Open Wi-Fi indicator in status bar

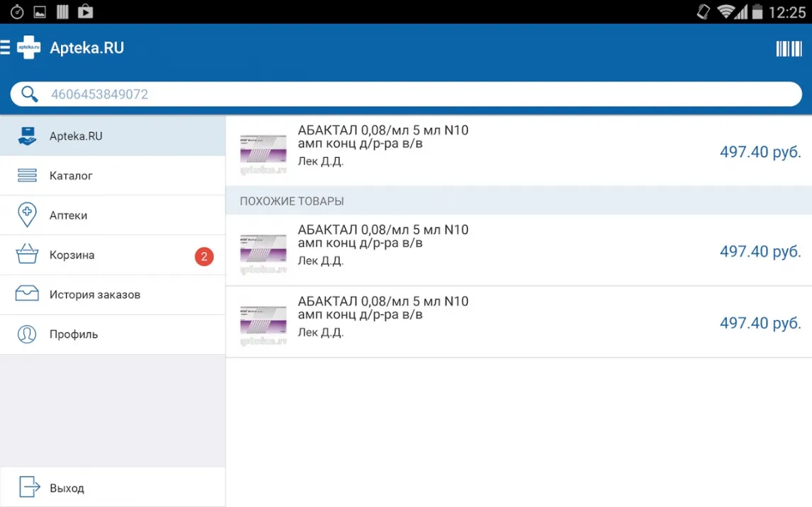724,12
